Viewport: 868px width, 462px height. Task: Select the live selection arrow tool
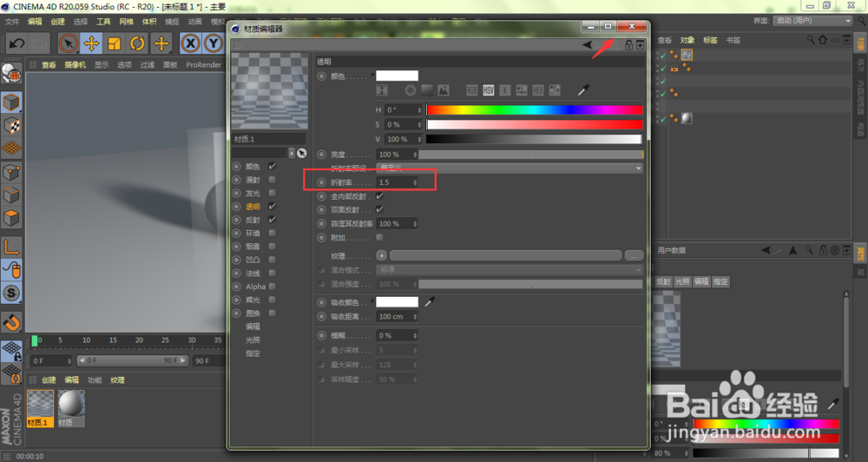tap(68, 43)
